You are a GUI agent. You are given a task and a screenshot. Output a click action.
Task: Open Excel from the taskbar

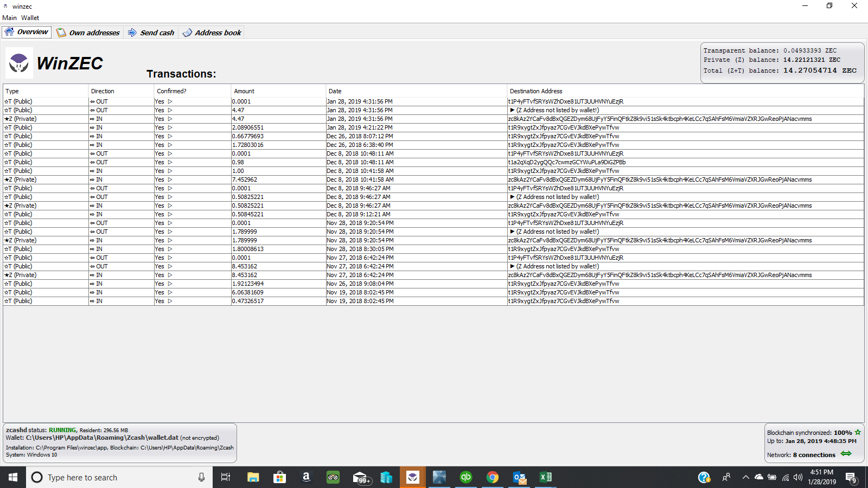pyautogui.click(x=546, y=477)
